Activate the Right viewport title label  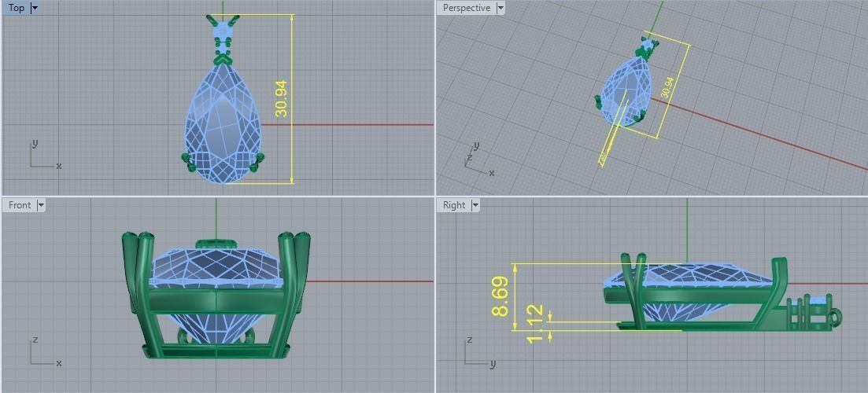coord(454,205)
